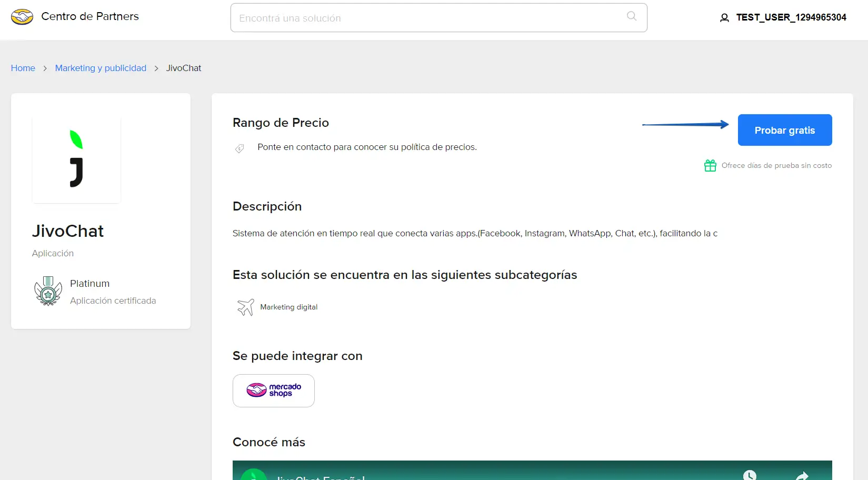The image size is (868, 480).
Task: Click the JivoChat app logo
Action: (76, 159)
